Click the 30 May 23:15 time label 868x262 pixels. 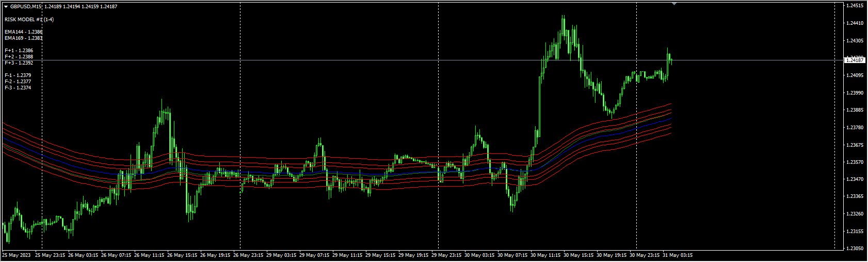tap(645, 255)
